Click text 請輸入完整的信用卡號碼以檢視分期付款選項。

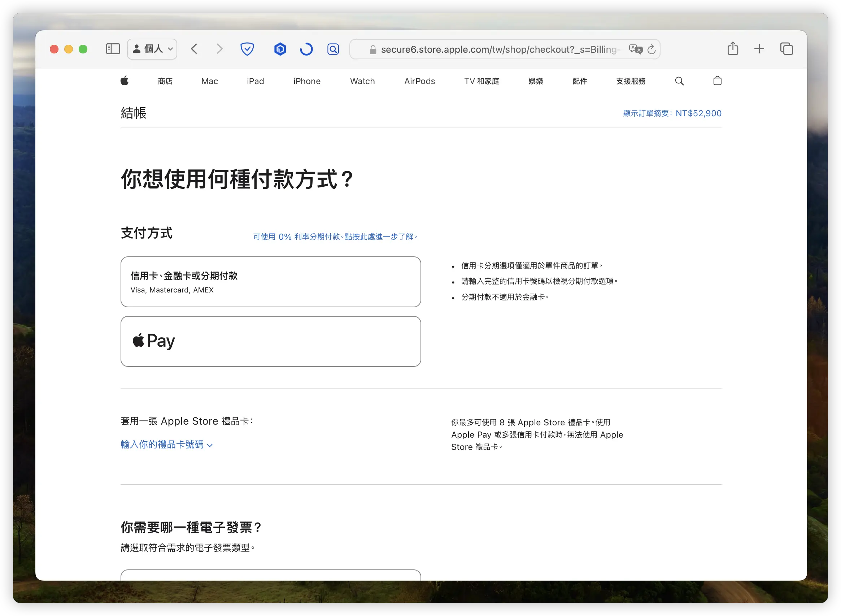tap(539, 282)
